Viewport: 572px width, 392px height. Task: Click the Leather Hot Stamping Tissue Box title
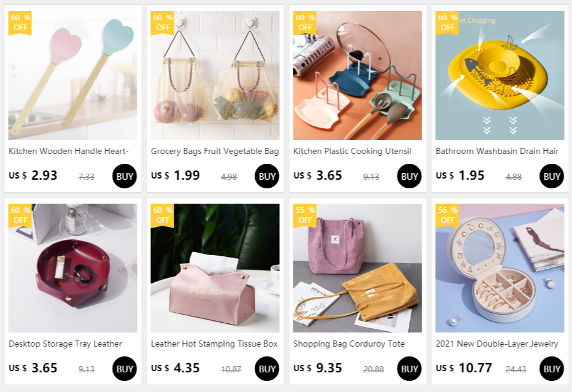click(215, 344)
